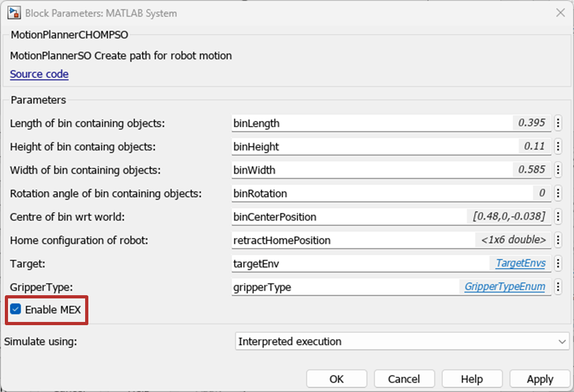Click the three-dot menu beside binLength
Viewport: 574px width, 392px height.
558,124
